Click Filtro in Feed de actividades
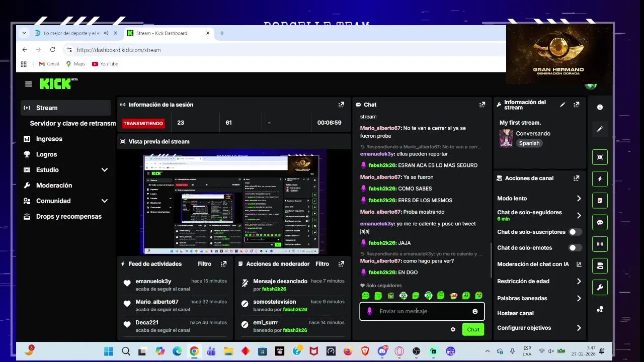Screen dimensions: 644x362 [204, 263]
